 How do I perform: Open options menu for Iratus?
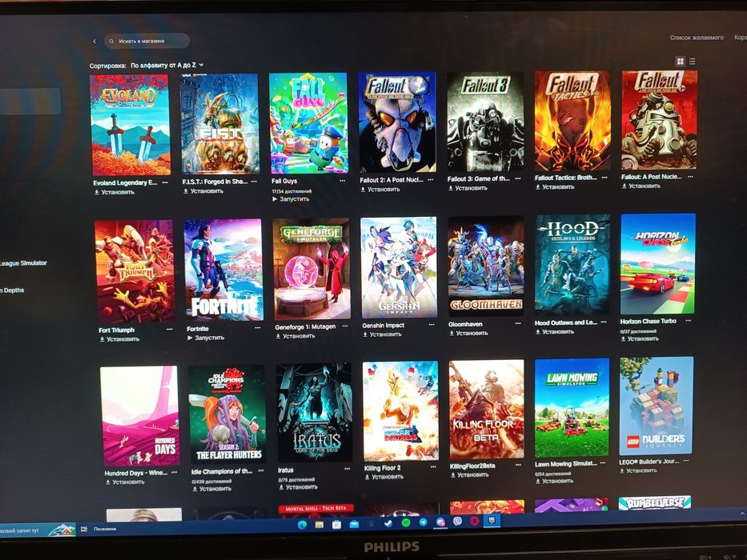click(x=347, y=470)
